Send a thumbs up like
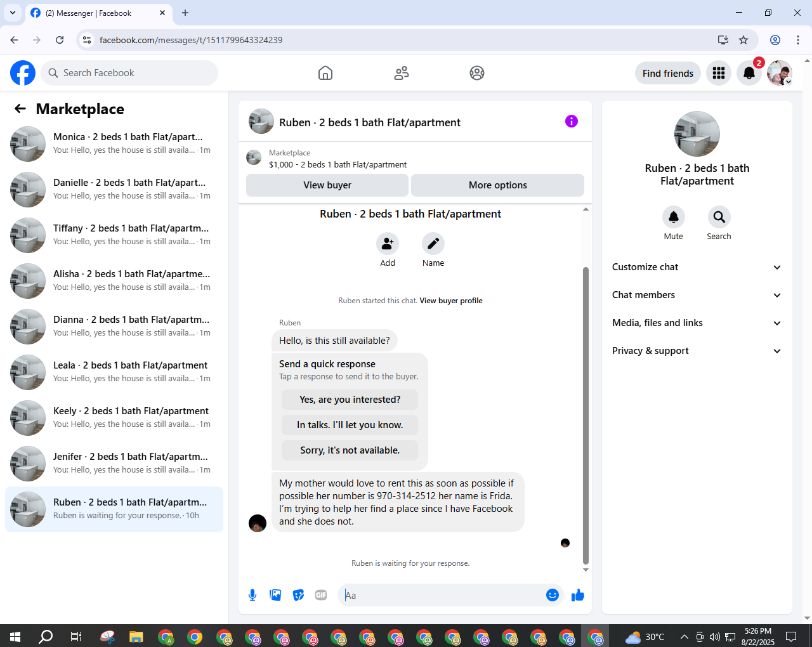 click(x=578, y=595)
